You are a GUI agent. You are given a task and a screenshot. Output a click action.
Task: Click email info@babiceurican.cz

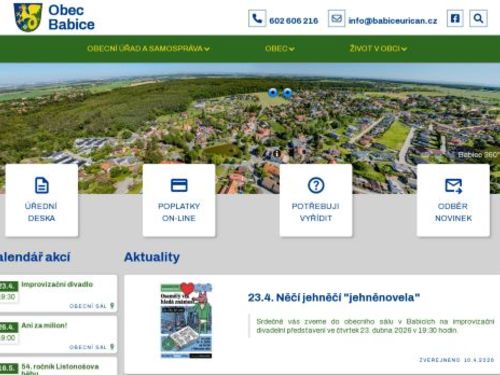click(x=393, y=21)
